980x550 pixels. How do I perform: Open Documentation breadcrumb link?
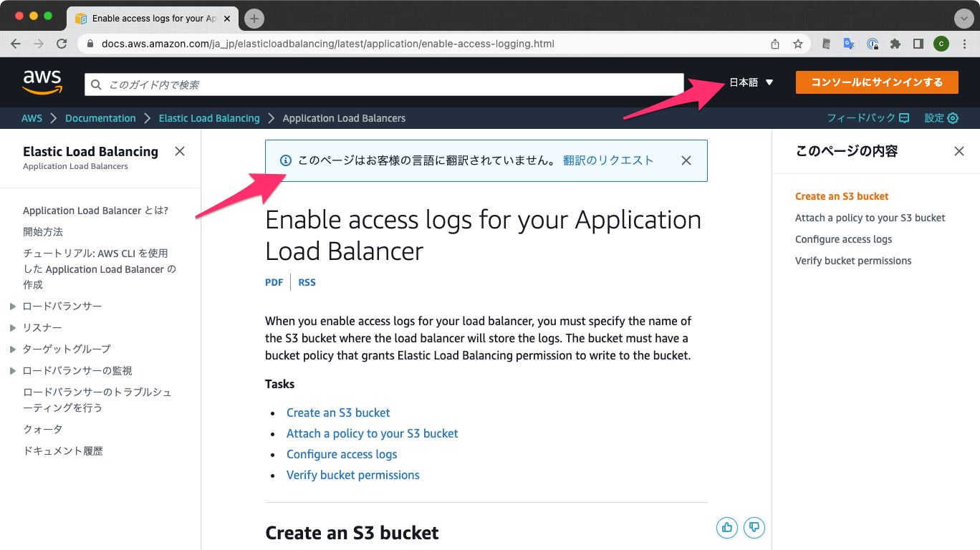(100, 118)
